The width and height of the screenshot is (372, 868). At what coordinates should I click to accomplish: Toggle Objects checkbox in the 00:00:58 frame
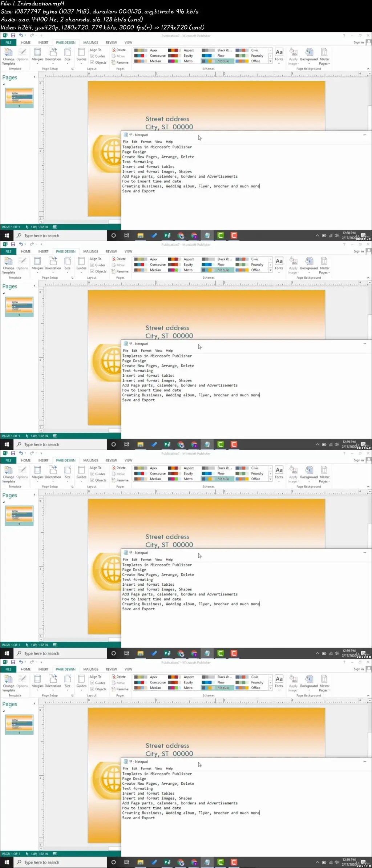(x=92, y=480)
